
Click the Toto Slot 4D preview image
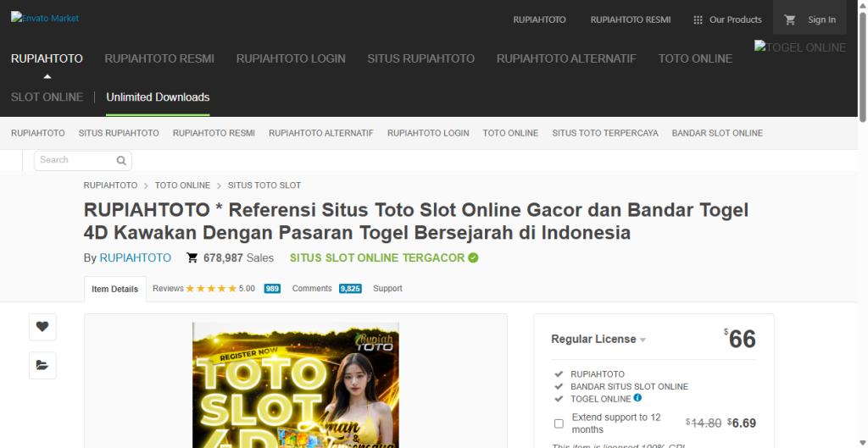(x=295, y=384)
